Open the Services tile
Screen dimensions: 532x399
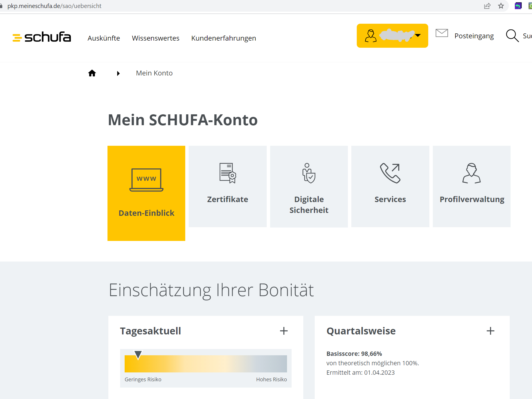[x=390, y=186]
